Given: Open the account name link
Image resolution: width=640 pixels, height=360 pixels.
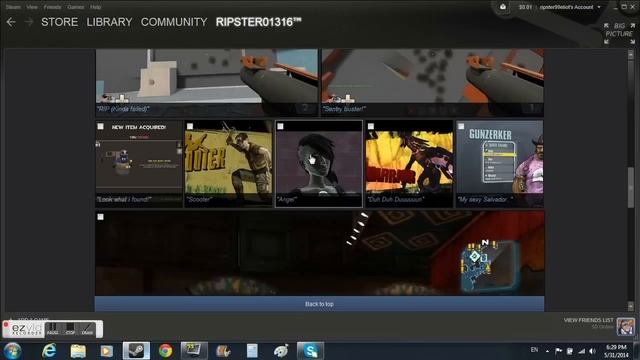Looking at the screenshot, I should coord(567,7).
